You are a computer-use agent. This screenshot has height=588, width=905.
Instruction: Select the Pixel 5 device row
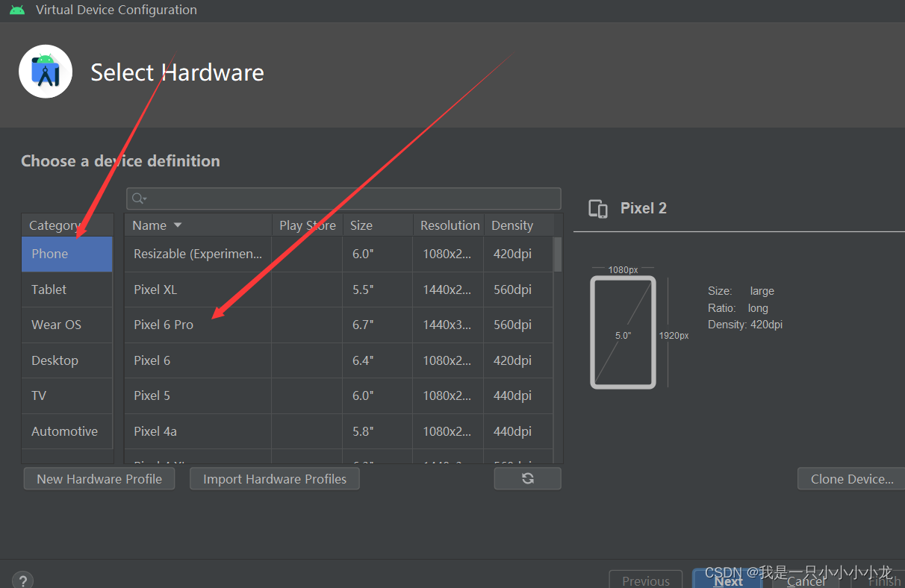(339, 395)
